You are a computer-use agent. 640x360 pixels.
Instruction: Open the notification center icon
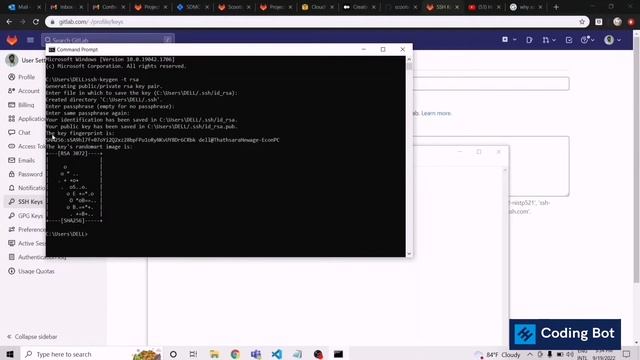point(626,354)
